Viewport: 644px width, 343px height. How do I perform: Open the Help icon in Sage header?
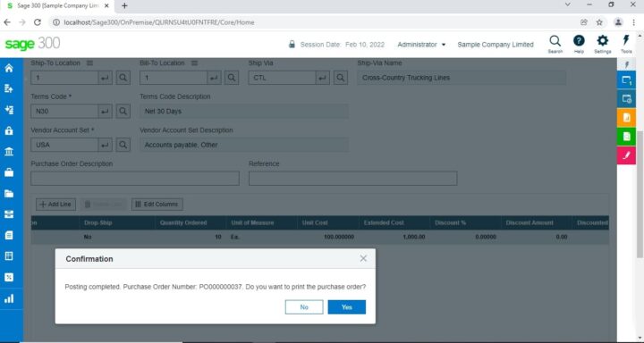(x=579, y=45)
